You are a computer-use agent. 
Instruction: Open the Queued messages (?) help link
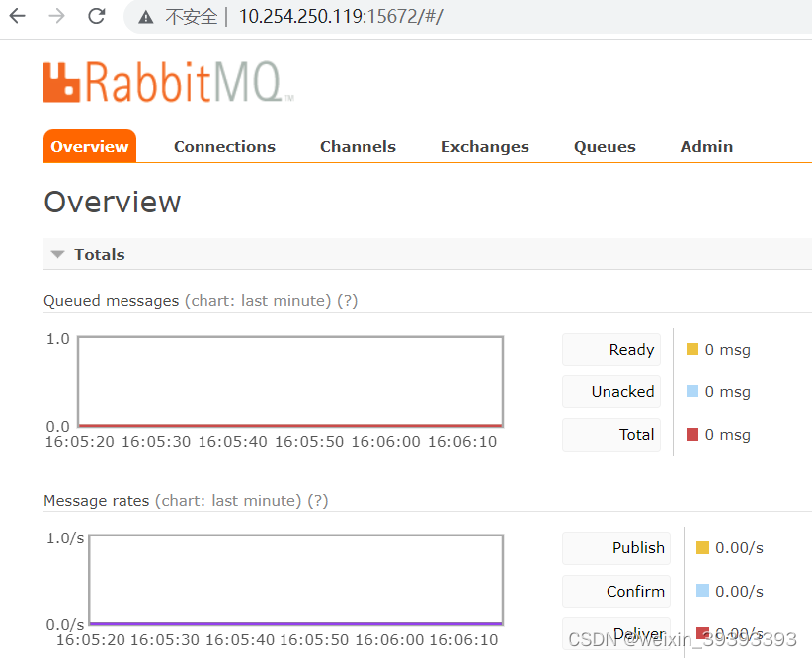[347, 300]
